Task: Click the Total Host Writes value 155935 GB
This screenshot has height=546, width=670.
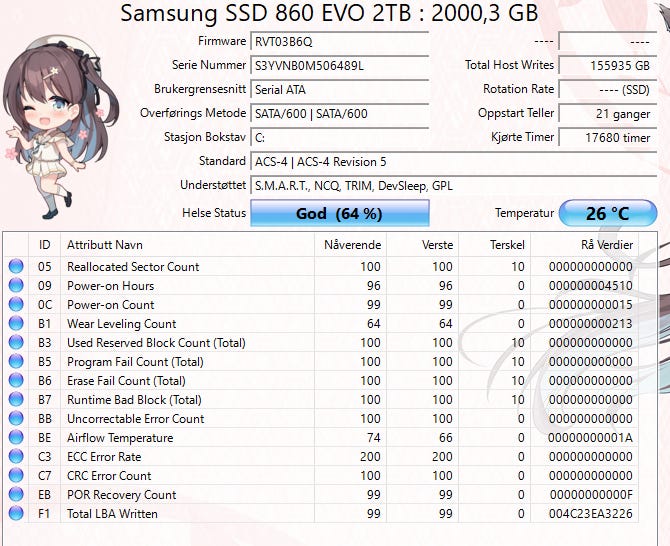Action: (x=608, y=66)
